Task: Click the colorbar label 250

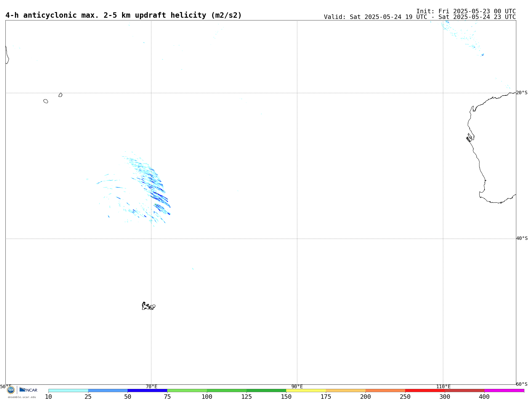Action: click(x=405, y=397)
